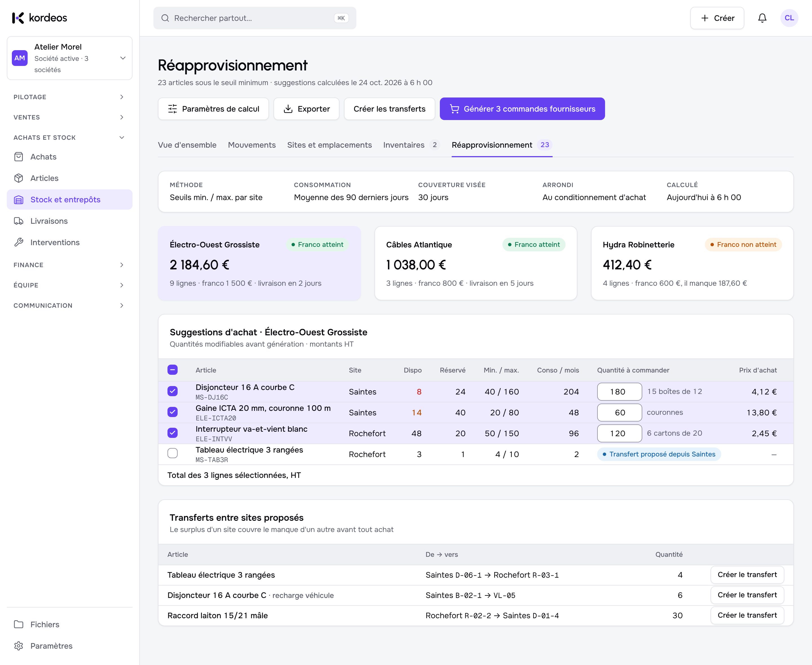Image resolution: width=812 pixels, height=665 pixels.
Task: Expand the Finance section
Action: click(x=69, y=265)
